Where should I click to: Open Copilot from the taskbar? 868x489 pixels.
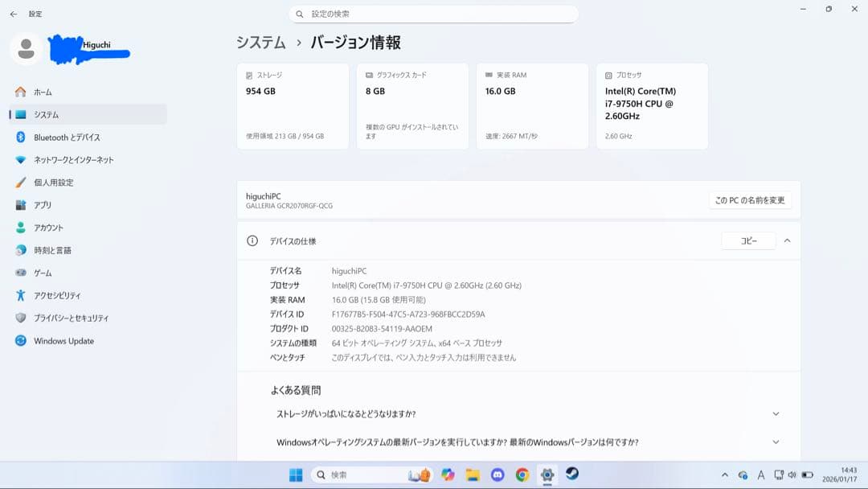[x=447, y=474]
